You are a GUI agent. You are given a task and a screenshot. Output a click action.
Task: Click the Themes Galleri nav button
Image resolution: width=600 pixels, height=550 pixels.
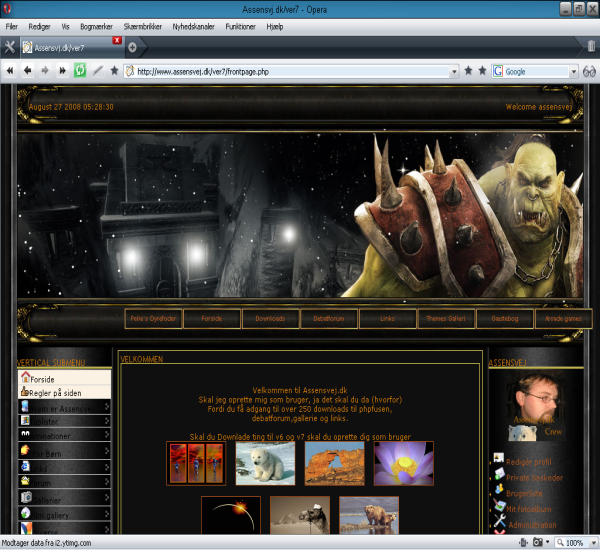pos(446,318)
